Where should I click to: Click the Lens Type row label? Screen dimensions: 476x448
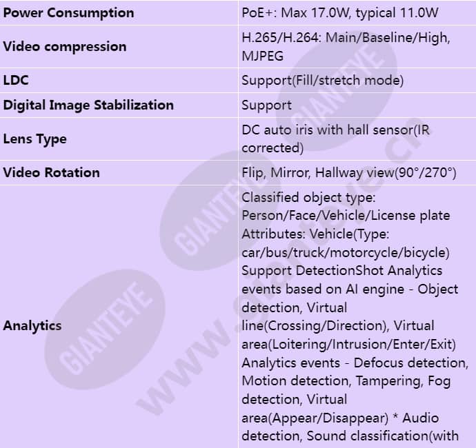34,139
